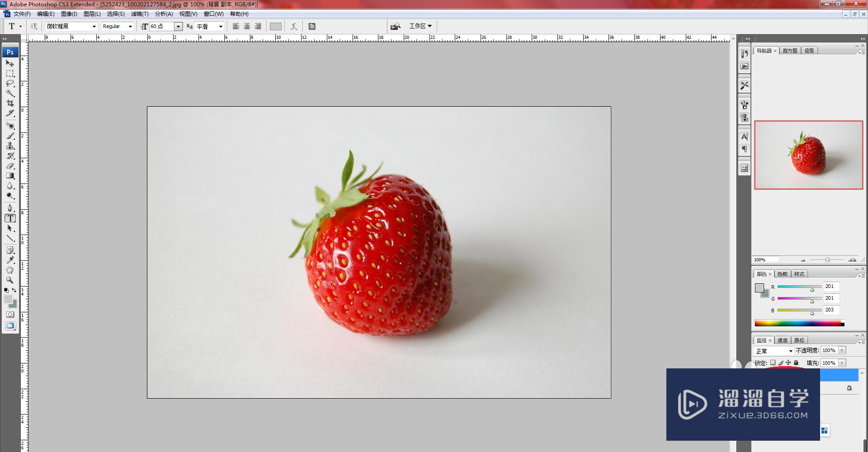The height and width of the screenshot is (452, 868).
Task: Select the Rectangular Marquee tool
Action: [x=10, y=73]
